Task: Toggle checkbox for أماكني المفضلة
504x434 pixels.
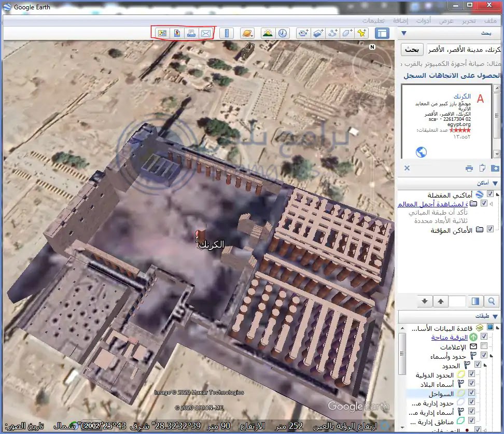Action: coord(490,194)
